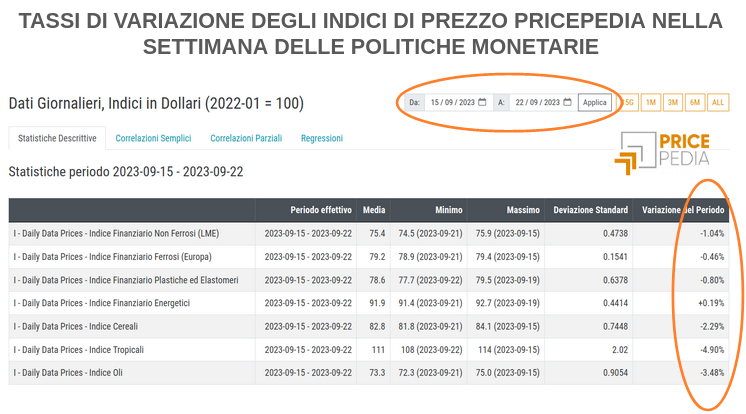Click the Media column header

pyautogui.click(x=374, y=210)
